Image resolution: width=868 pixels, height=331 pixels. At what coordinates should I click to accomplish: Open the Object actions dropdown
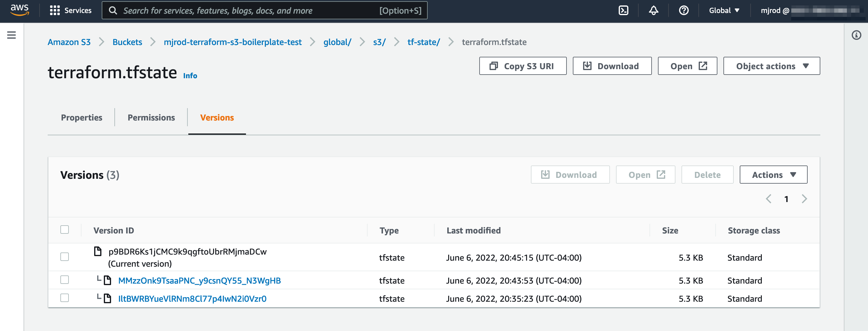pos(771,66)
